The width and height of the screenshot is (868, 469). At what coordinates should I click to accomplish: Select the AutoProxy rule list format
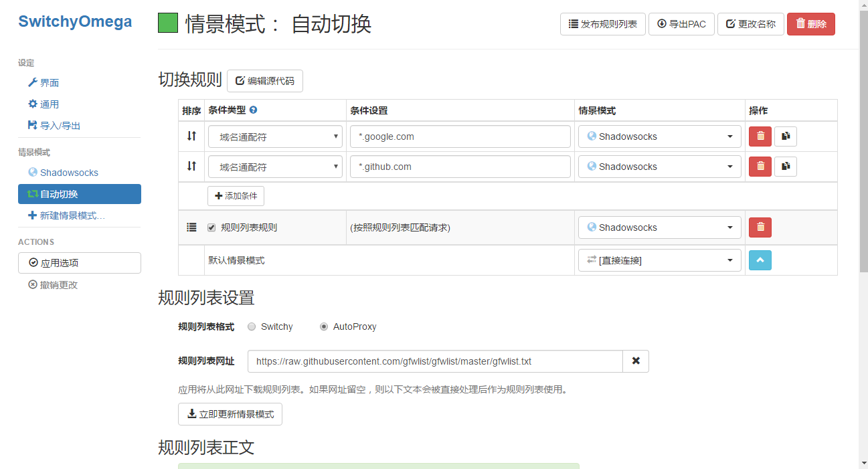(x=324, y=326)
